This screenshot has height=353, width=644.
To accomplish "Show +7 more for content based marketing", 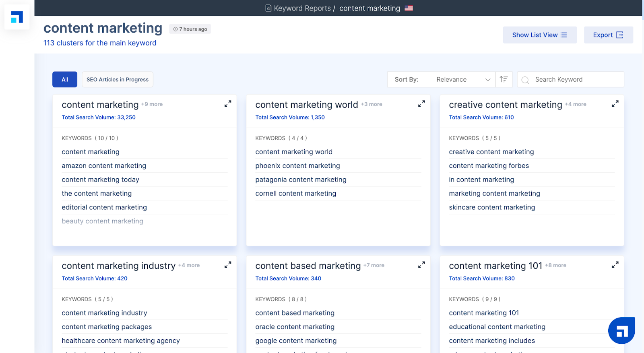I will point(374,265).
